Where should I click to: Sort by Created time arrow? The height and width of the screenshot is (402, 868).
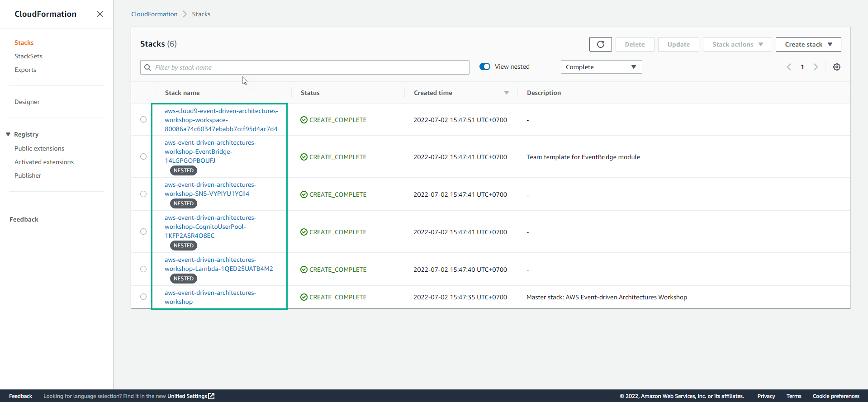pos(507,93)
